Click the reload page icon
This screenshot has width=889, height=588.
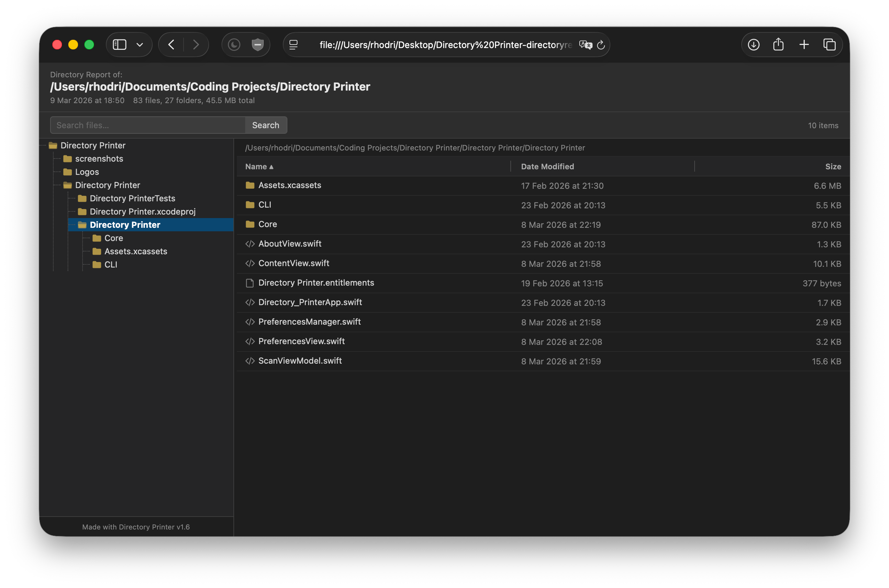click(601, 45)
